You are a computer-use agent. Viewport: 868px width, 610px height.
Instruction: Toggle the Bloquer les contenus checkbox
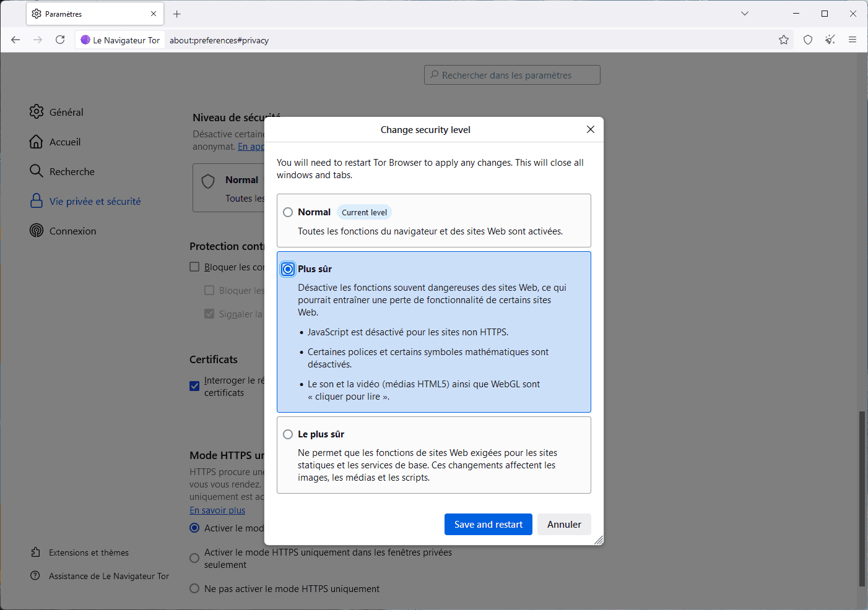coord(194,267)
